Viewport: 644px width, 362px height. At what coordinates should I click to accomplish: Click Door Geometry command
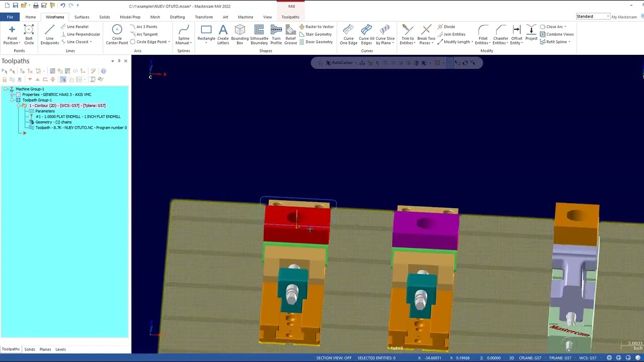click(x=315, y=42)
